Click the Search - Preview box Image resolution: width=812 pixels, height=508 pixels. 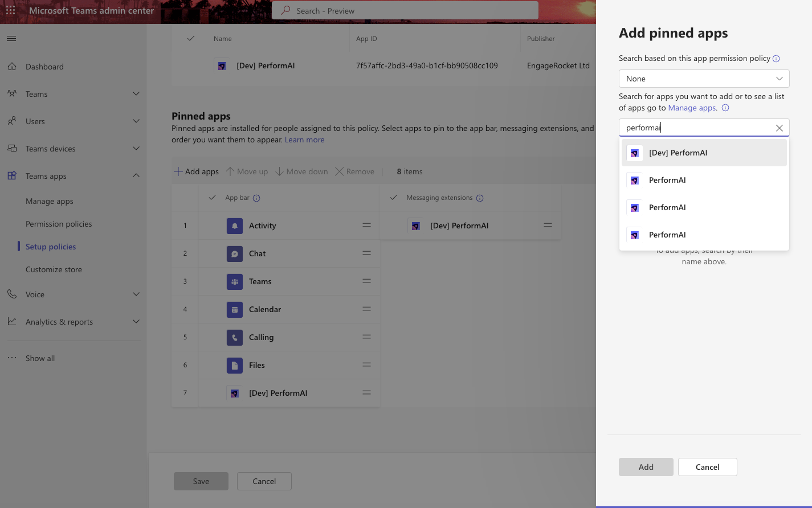click(x=405, y=10)
